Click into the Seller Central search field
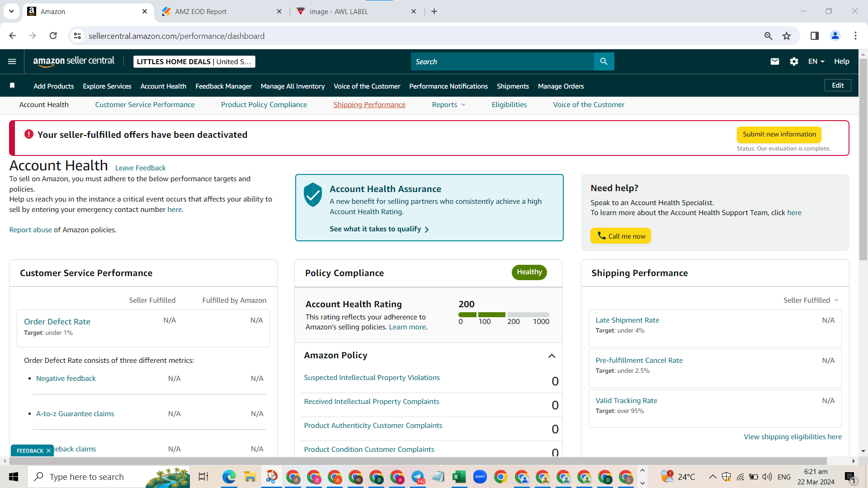 point(502,61)
